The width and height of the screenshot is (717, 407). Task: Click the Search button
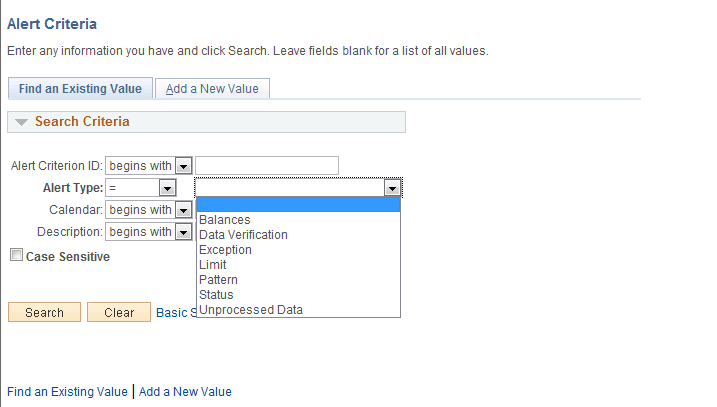tap(44, 312)
